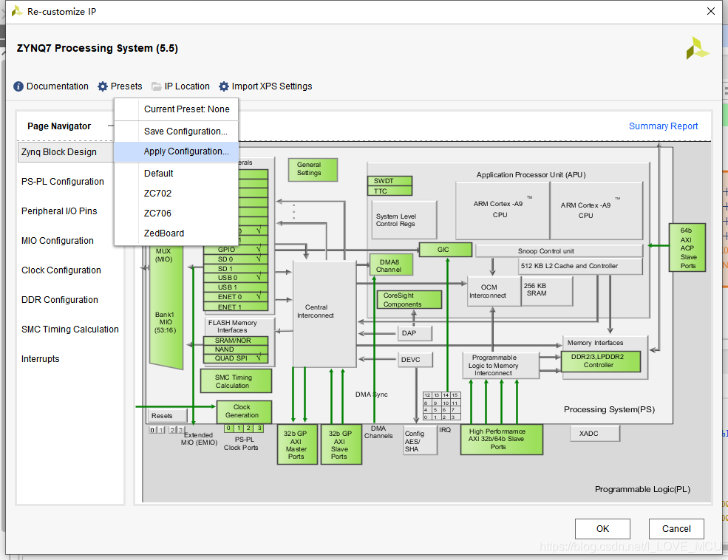Close the Re-customize IP dialog
This screenshot has width=728, height=560.
[710, 11]
